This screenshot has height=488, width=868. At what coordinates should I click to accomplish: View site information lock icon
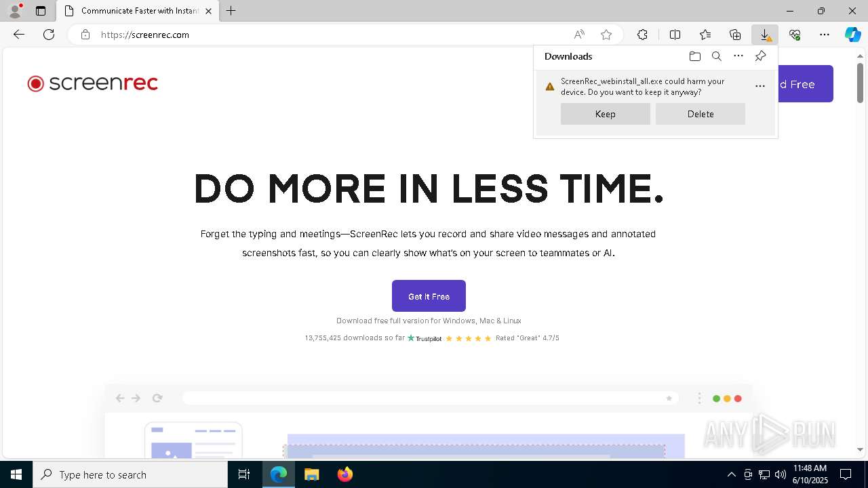click(85, 35)
